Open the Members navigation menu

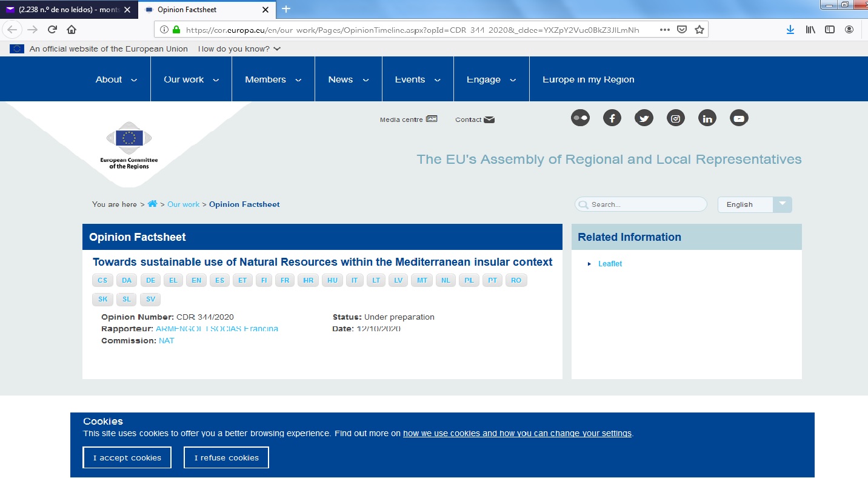coord(273,79)
